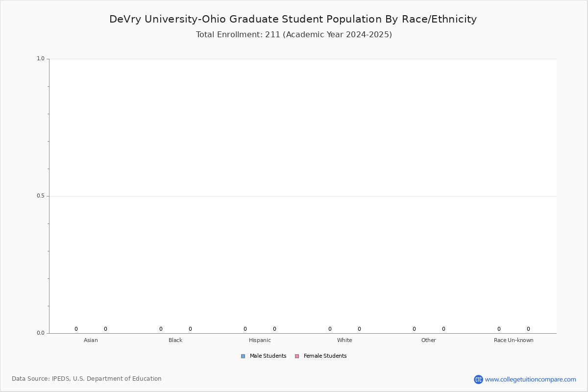Click the female zero value above Race Un-known
This screenshot has width=588, height=392.
click(x=528, y=329)
